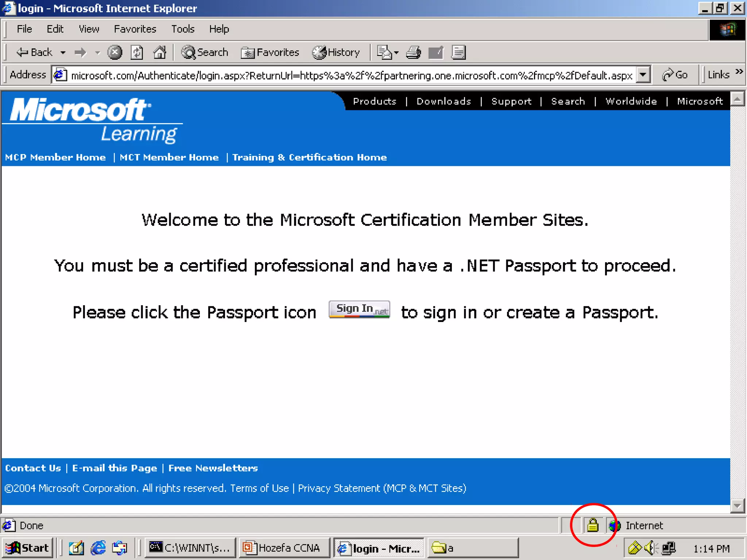Open the View menu

pos(89,29)
